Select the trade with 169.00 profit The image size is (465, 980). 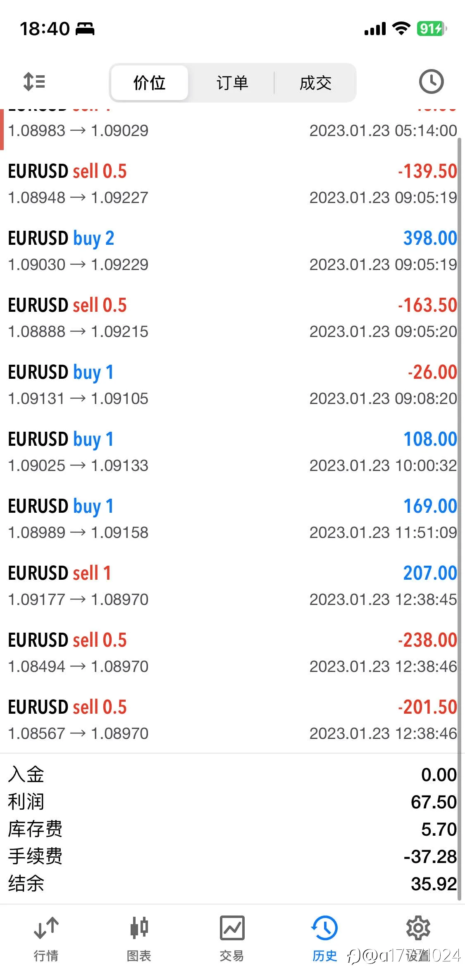[232, 519]
